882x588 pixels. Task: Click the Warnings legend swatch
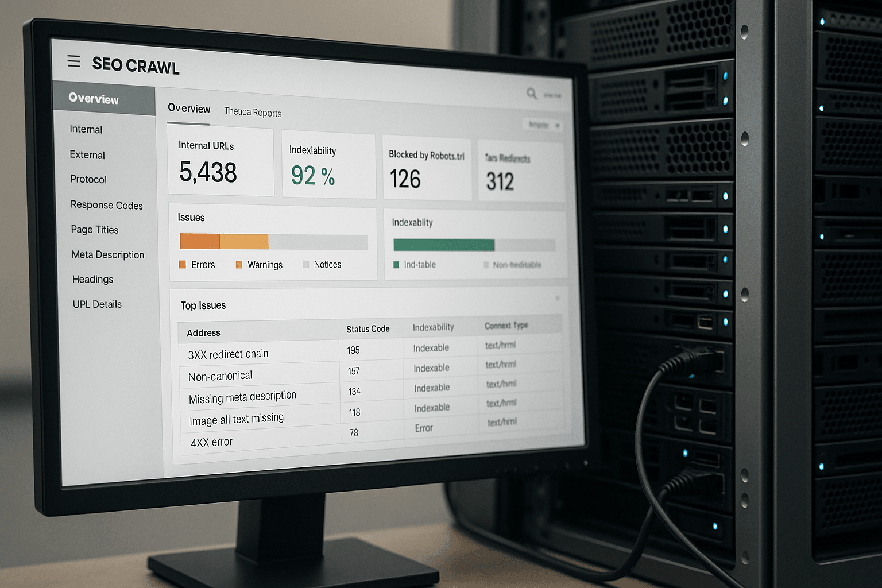pos(239,265)
